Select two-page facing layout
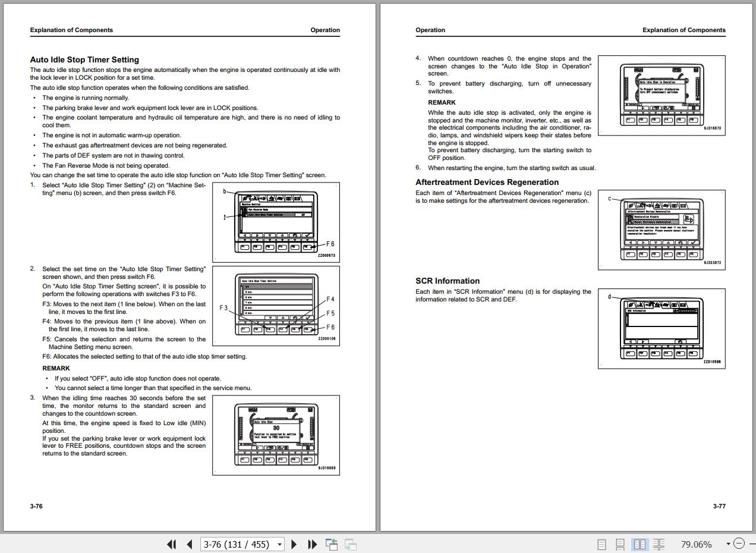The height and width of the screenshot is (553, 756). (x=640, y=544)
